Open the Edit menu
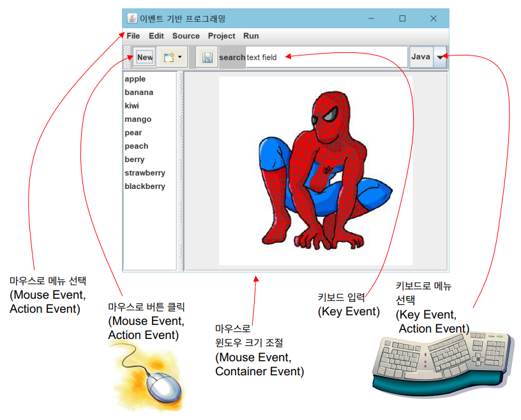Screen dimensions: 521x420 click(x=156, y=36)
